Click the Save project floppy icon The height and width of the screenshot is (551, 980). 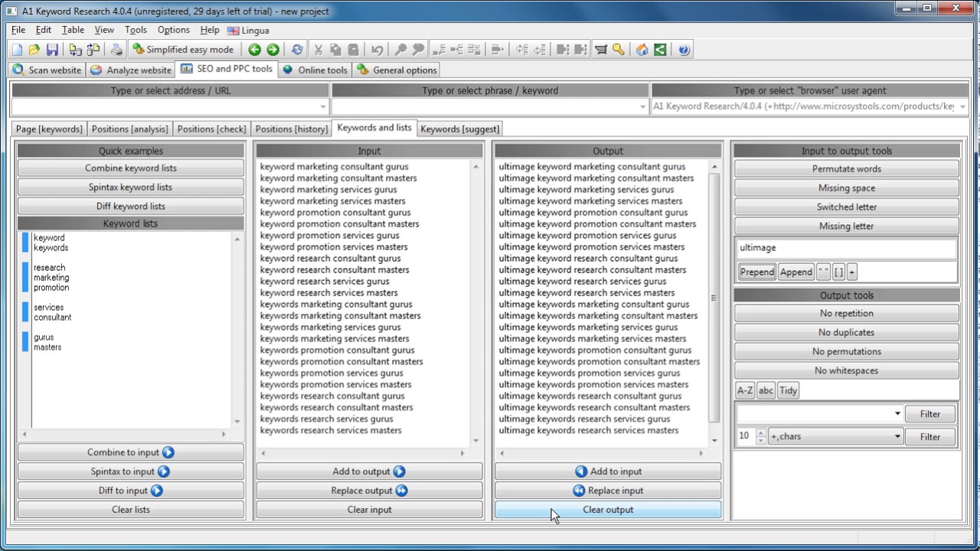[x=52, y=50]
